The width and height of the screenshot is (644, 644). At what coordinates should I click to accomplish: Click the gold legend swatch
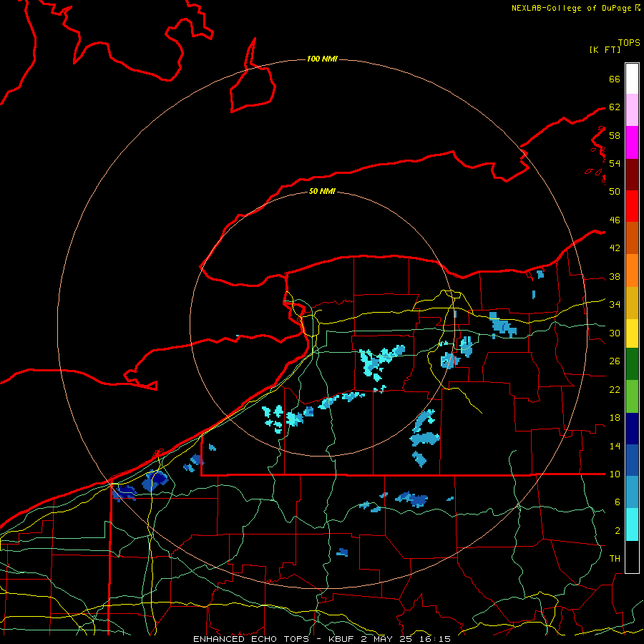pos(632,303)
